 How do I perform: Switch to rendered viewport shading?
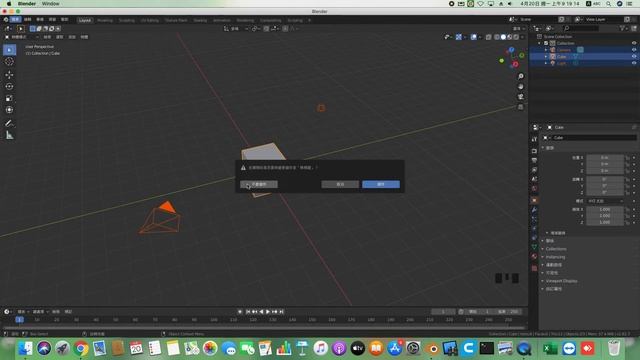[x=516, y=37]
